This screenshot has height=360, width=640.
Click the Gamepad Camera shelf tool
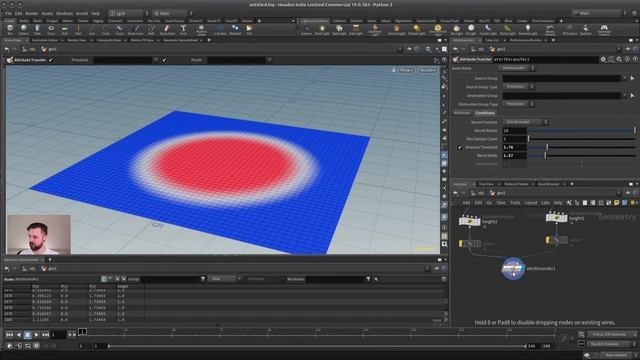pyautogui.click(x=604, y=29)
